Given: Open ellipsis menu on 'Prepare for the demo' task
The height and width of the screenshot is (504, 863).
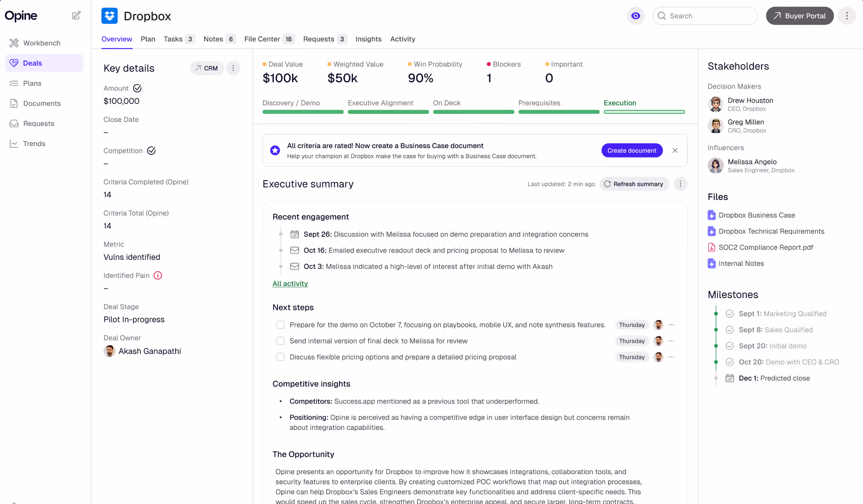Looking at the screenshot, I should click(x=672, y=325).
